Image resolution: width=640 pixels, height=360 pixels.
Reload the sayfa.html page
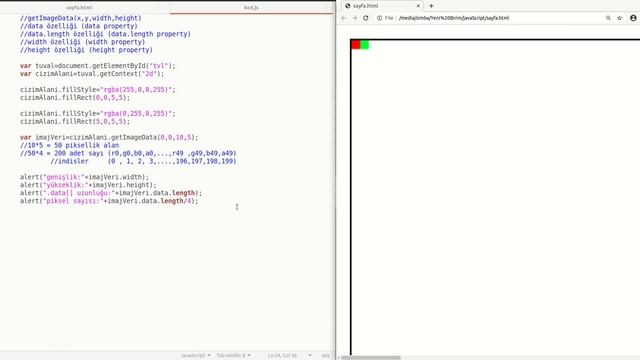366,18
